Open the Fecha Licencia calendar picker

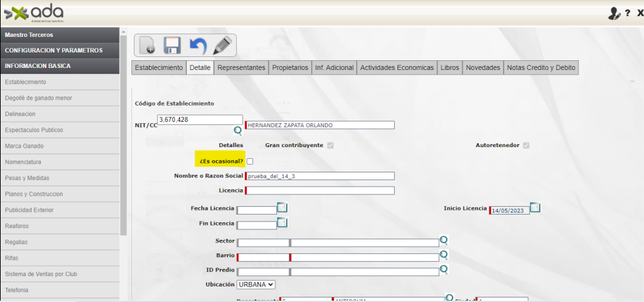[x=282, y=208]
